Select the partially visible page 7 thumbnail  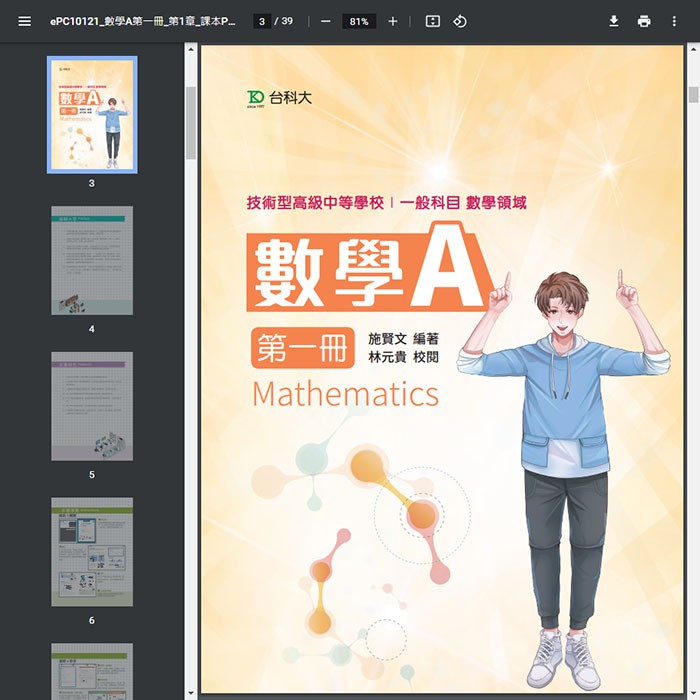[92, 672]
